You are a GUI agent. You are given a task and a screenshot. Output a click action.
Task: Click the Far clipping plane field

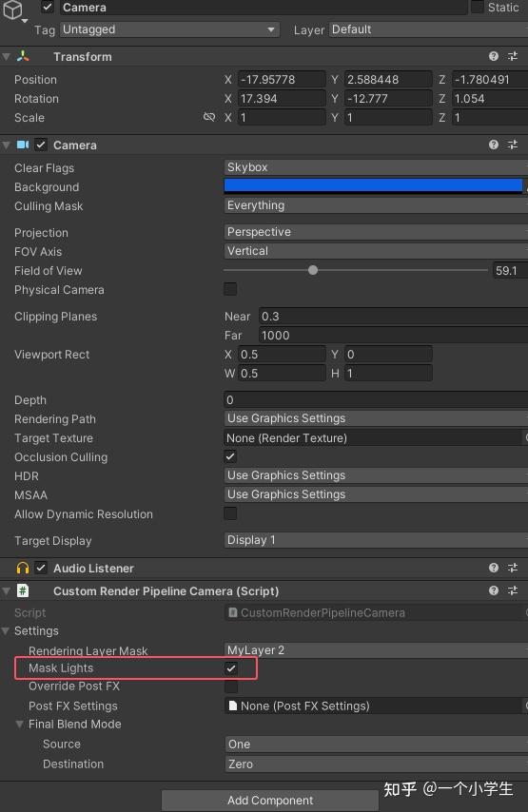393,336
